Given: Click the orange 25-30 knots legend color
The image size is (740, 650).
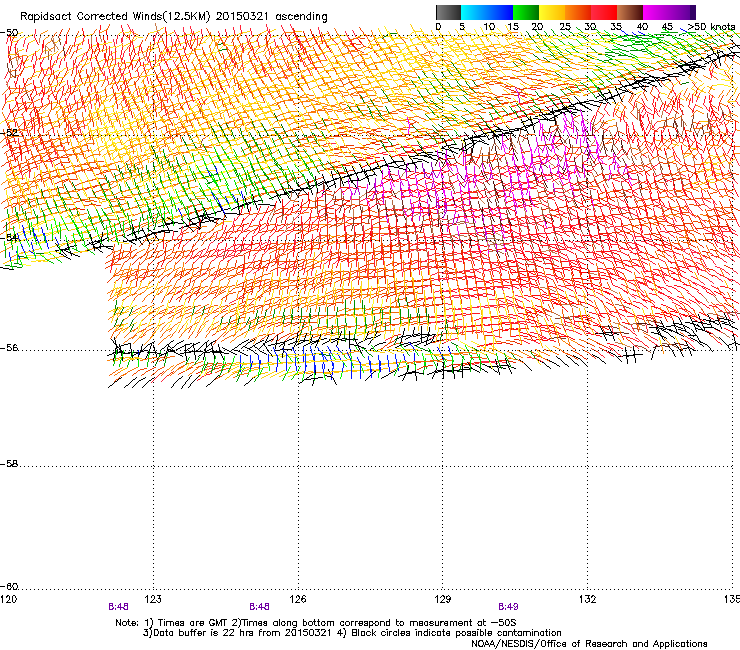Looking at the screenshot, I should click(578, 12).
